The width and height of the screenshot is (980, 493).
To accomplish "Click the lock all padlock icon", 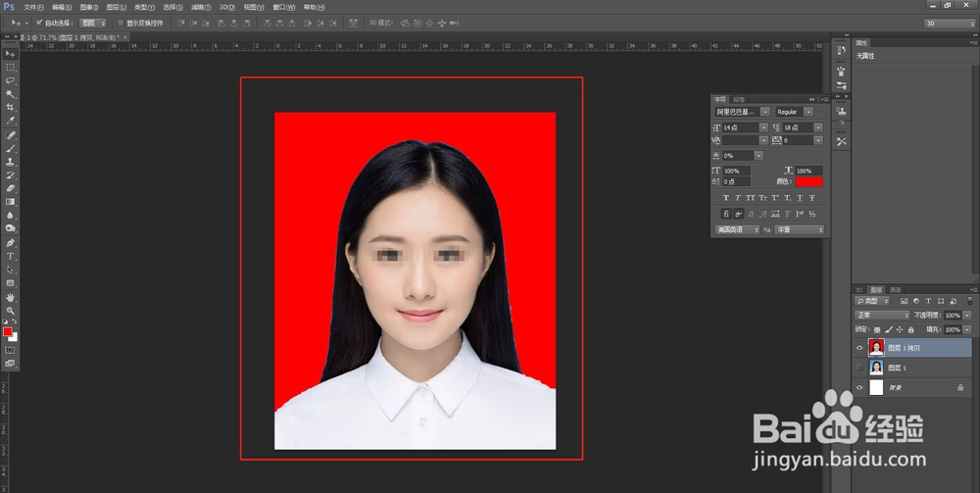I will tap(910, 329).
